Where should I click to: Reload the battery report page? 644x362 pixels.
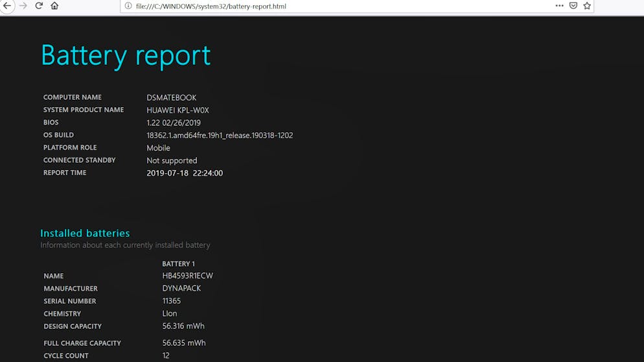[39, 6]
